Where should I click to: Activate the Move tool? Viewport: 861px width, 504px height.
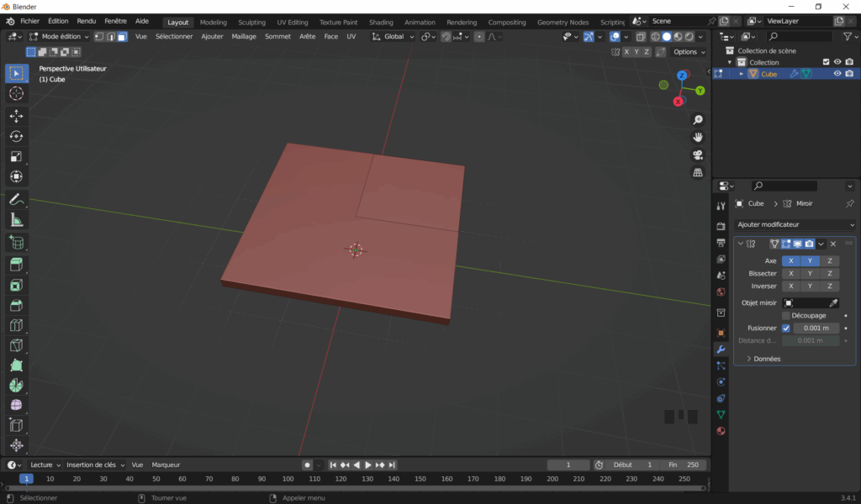click(17, 116)
